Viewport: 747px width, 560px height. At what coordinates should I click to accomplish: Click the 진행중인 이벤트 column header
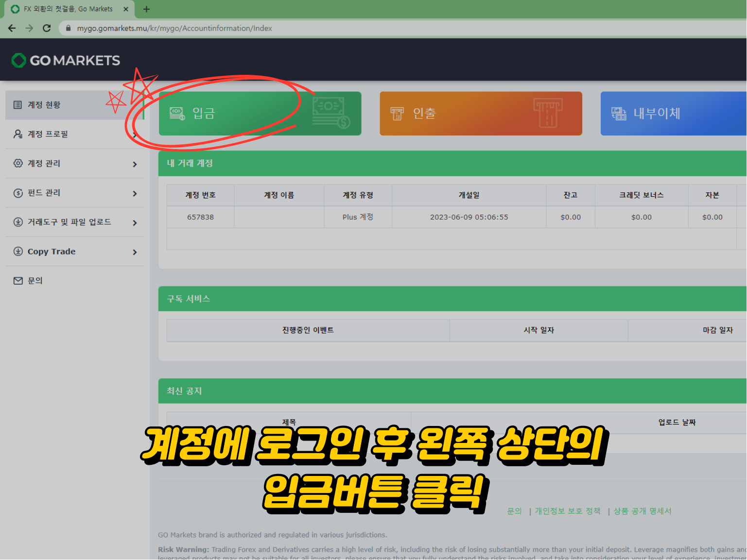pyautogui.click(x=308, y=330)
